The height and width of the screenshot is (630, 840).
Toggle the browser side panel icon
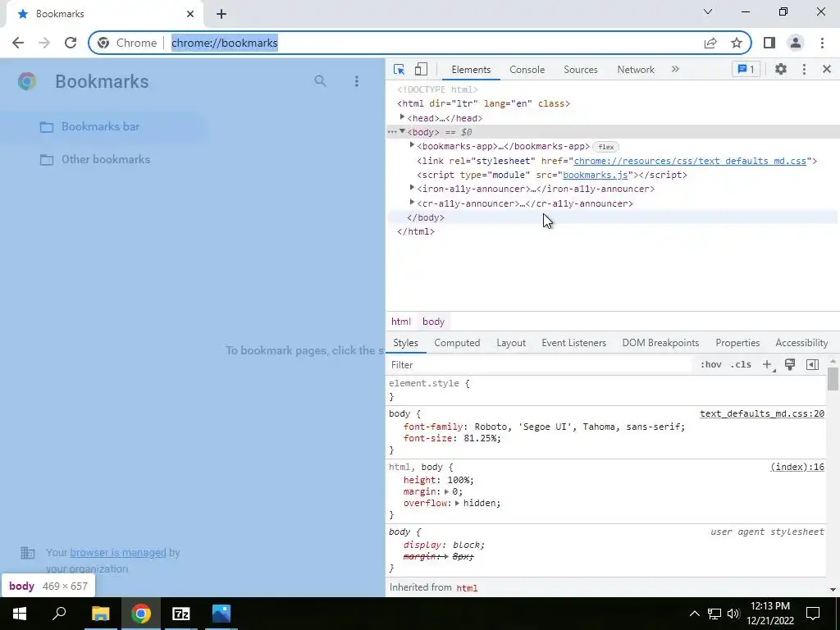(x=769, y=43)
